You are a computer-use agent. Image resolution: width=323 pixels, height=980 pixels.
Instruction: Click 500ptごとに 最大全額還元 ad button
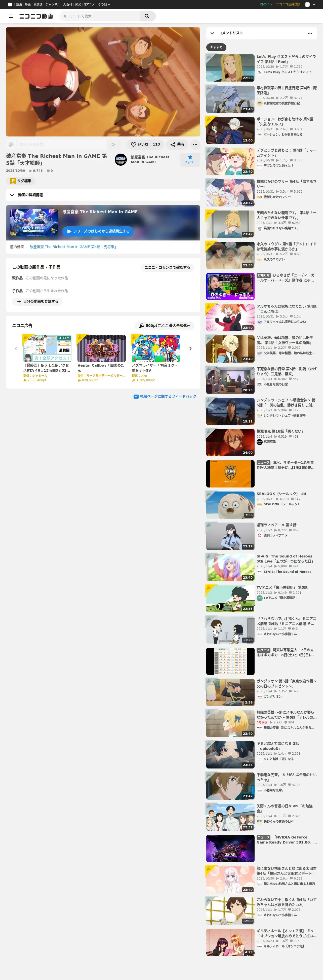click(165, 326)
